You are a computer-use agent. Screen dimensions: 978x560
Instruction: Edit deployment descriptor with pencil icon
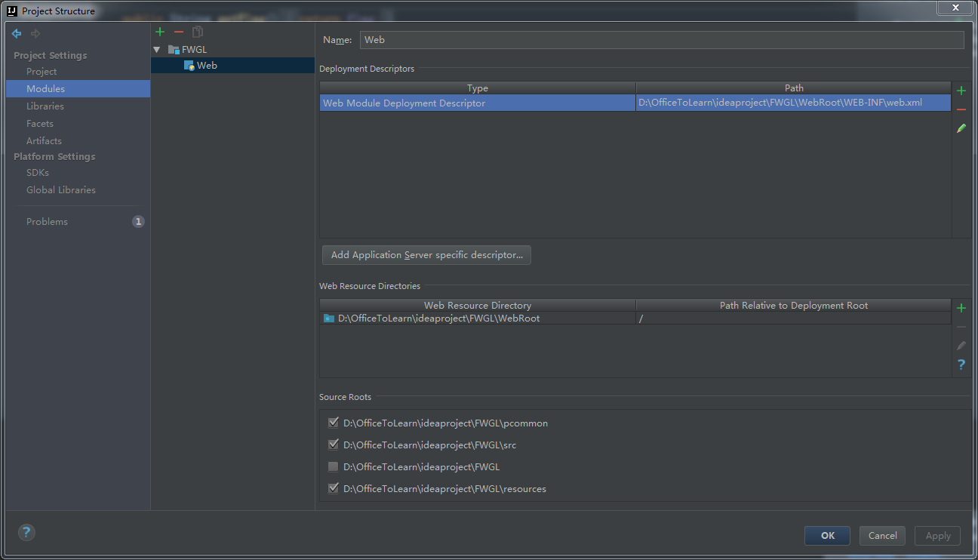[x=961, y=128]
